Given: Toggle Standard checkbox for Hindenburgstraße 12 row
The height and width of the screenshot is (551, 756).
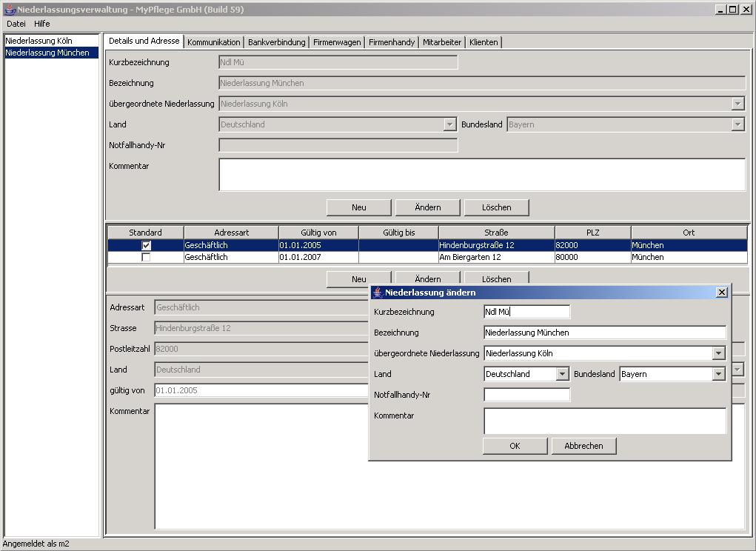Looking at the screenshot, I should pos(146,245).
